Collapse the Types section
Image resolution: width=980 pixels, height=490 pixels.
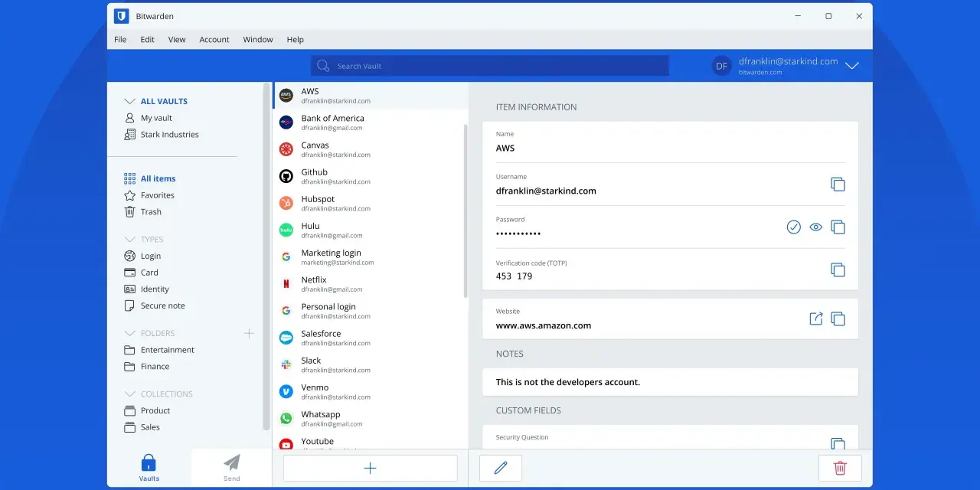[129, 240]
